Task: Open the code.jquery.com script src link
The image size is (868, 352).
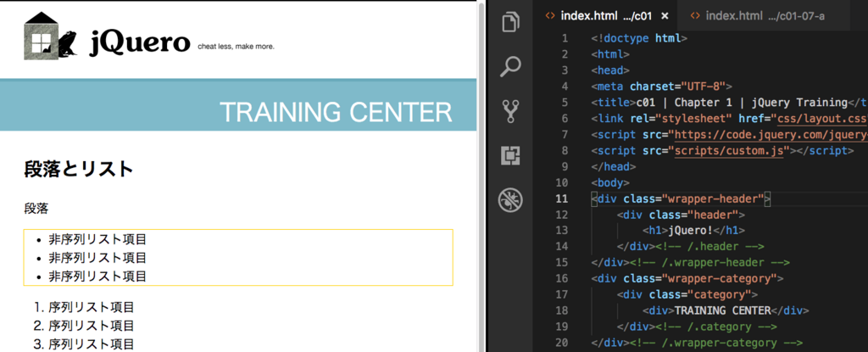Action: point(771,135)
